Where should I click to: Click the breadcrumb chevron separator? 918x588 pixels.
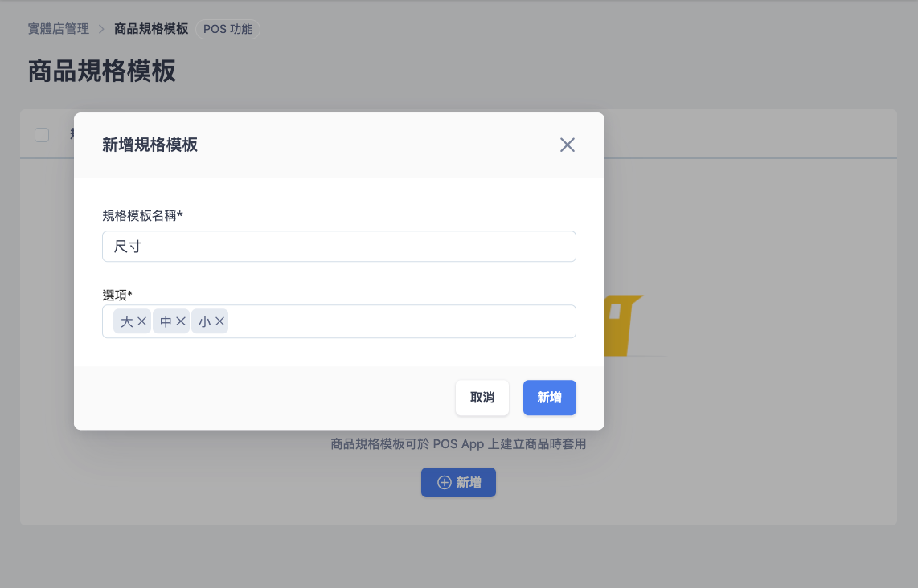pos(101,29)
